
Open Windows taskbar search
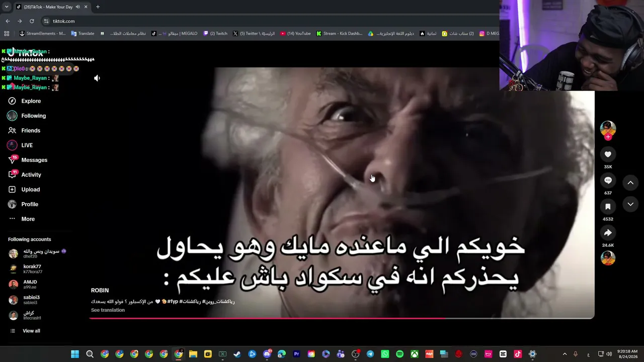coord(90,354)
